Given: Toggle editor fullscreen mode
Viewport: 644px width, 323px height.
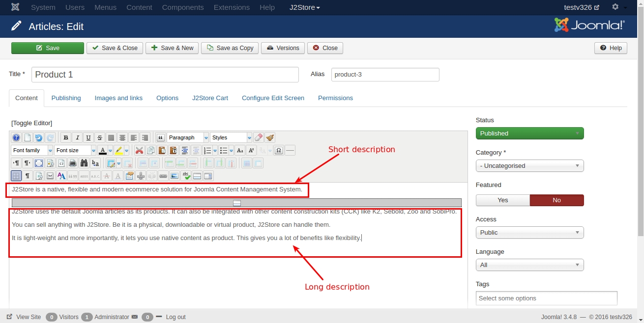Looking at the screenshot, I should (39, 163).
